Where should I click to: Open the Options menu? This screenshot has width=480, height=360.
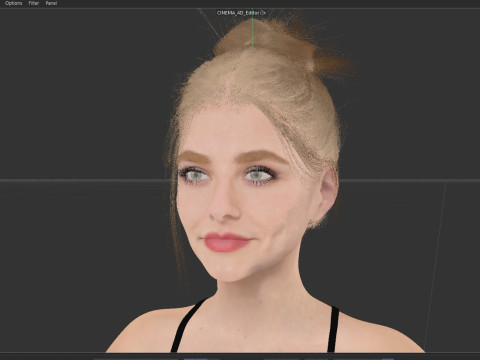coord(13,3)
